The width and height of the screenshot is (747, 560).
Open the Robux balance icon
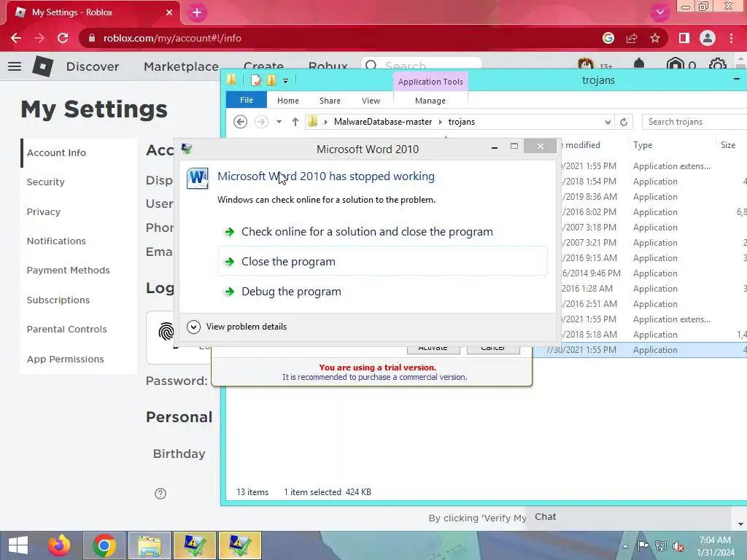pyautogui.click(x=675, y=65)
